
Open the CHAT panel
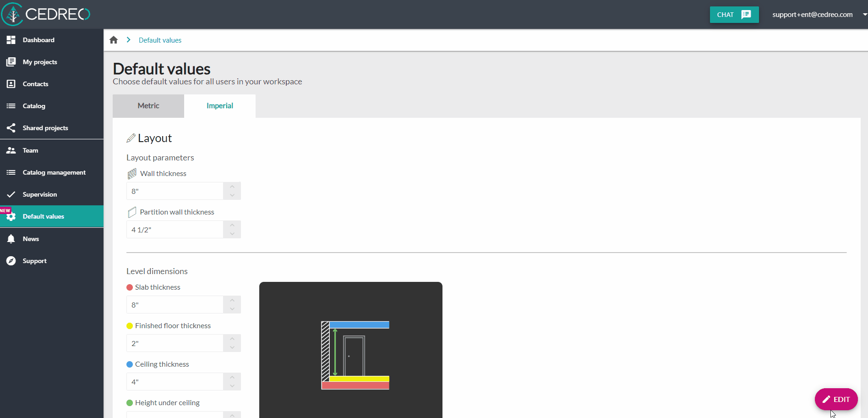point(734,14)
